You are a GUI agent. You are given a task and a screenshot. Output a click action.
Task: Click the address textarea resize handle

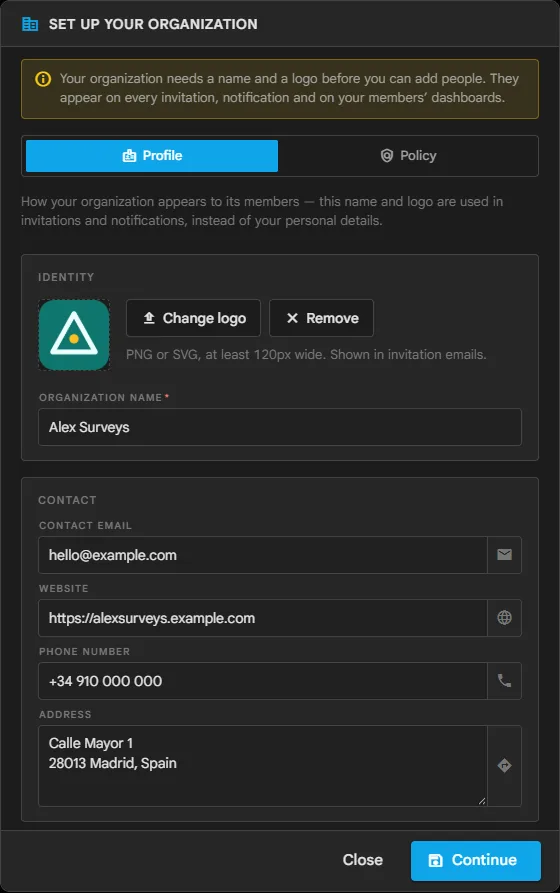pyautogui.click(x=482, y=801)
